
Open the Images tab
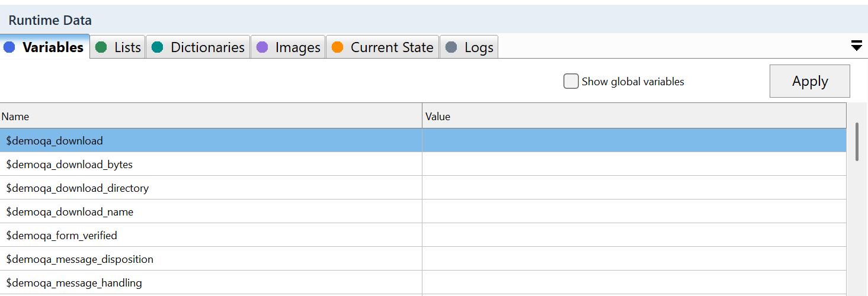tap(288, 47)
